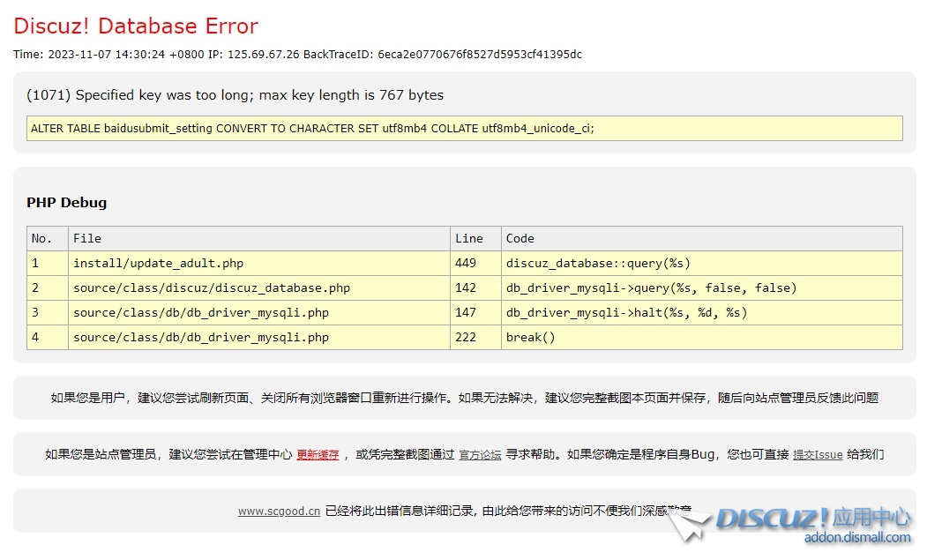The image size is (927, 560).
Task: Click line number 147 cell
Action: [476, 313]
